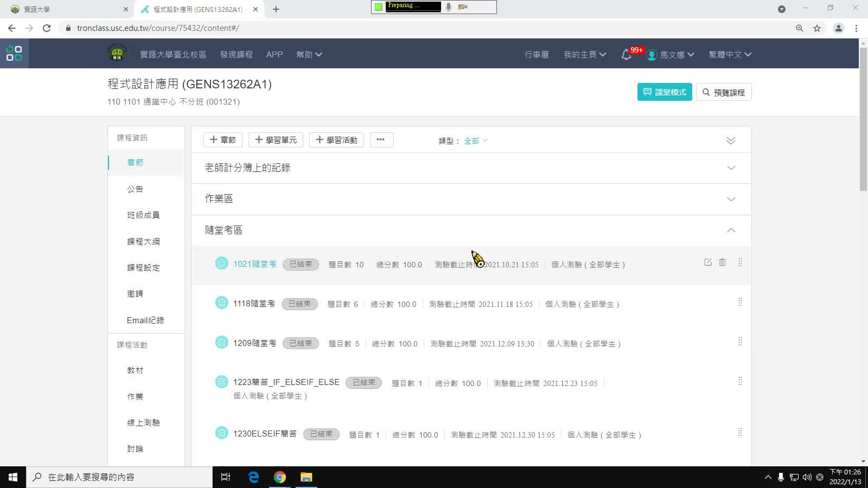This screenshot has width=868, height=488.
Task: Select 課程設定 in the sidebar
Action: [143, 267]
